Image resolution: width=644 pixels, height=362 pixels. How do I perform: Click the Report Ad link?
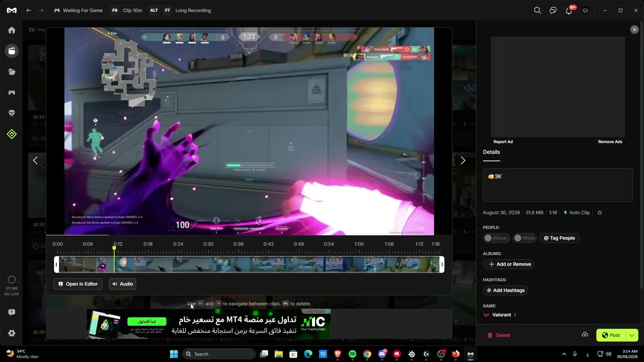[503, 142]
